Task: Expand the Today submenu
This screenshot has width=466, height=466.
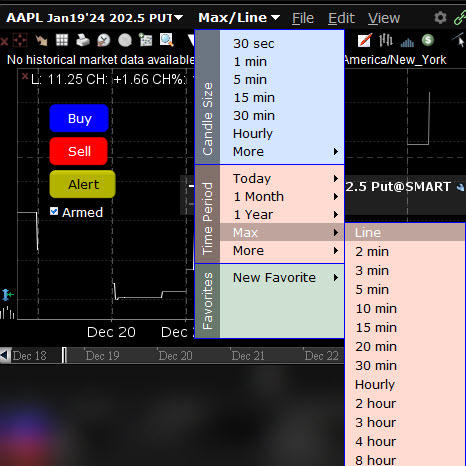Action: (282, 179)
